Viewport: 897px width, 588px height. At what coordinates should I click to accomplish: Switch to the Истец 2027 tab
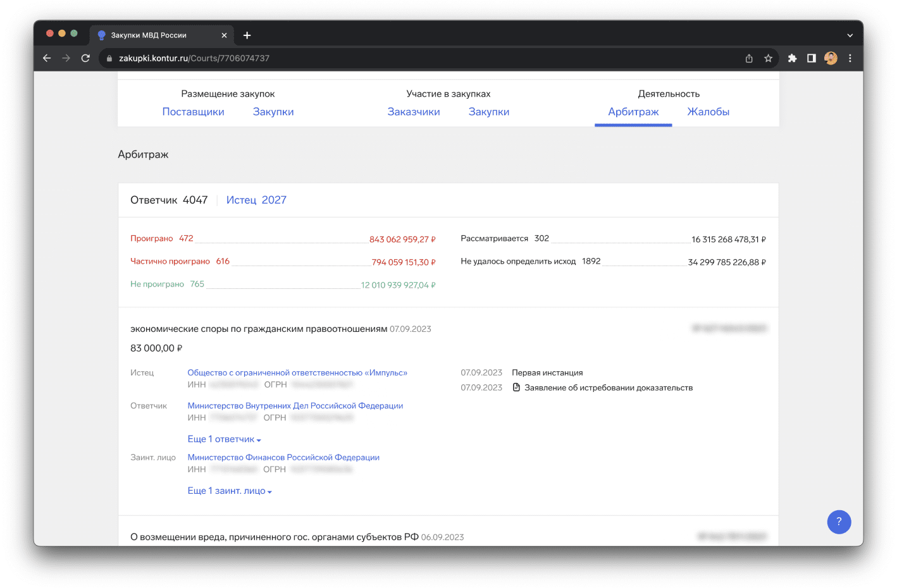tap(256, 200)
